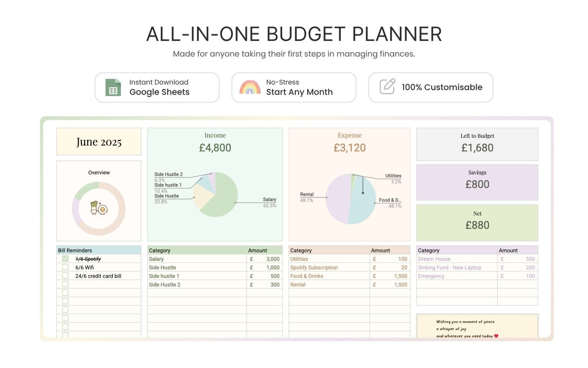Image resolution: width=588 pixels, height=368 pixels.
Task: Click the red heart in the wishing note
Action: [496, 336]
